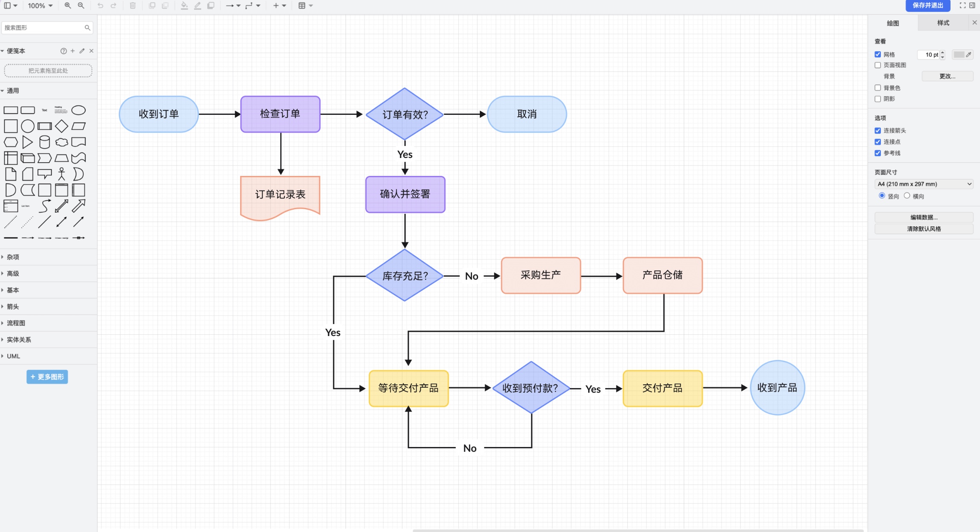This screenshot has width=980, height=532.
Task: Click the 搜索图形 search field
Action: [x=47, y=28]
